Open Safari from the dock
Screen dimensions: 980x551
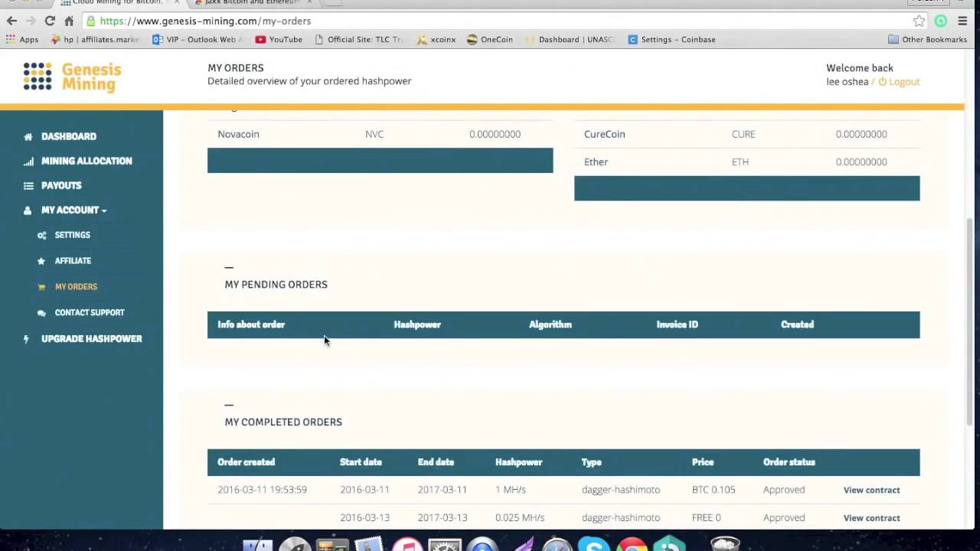point(557,545)
